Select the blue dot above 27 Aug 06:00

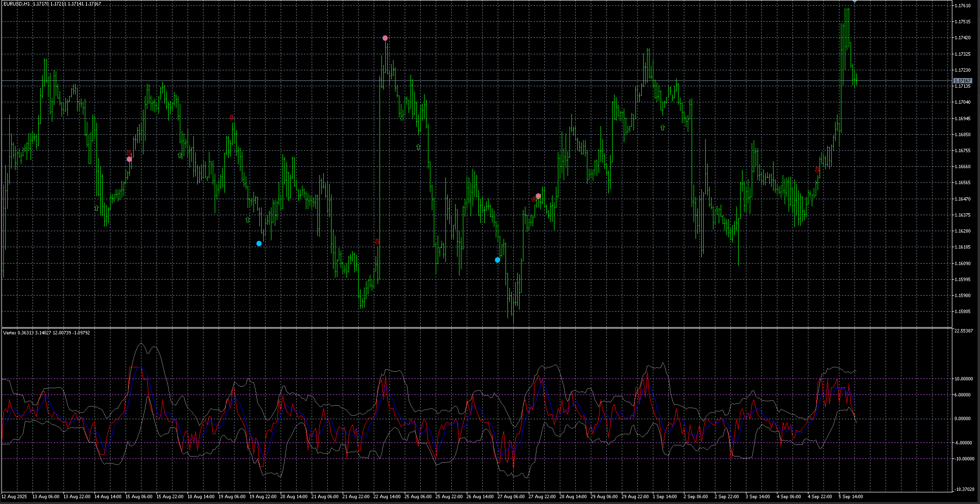tap(497, 260)
